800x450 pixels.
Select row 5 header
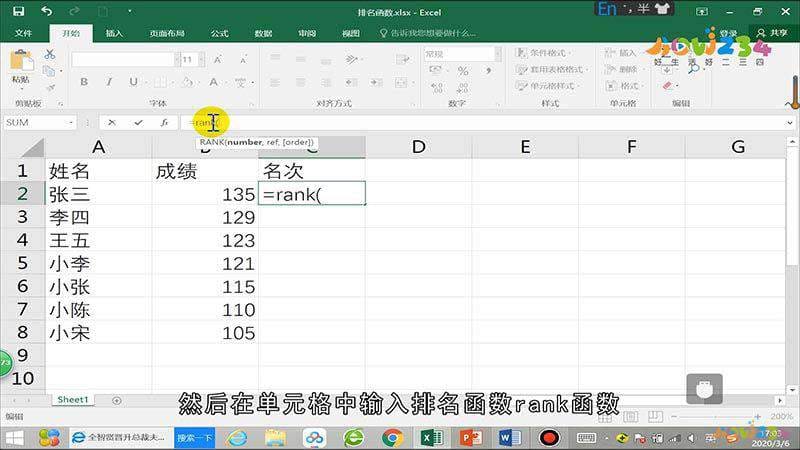(22, 263)
